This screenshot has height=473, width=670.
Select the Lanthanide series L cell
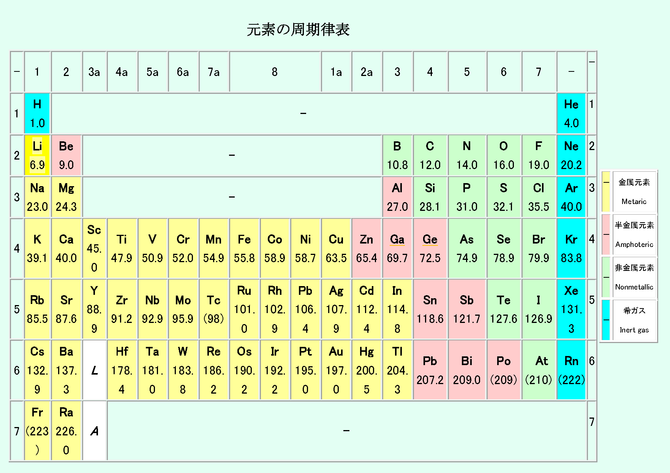(x=94, y=370)
